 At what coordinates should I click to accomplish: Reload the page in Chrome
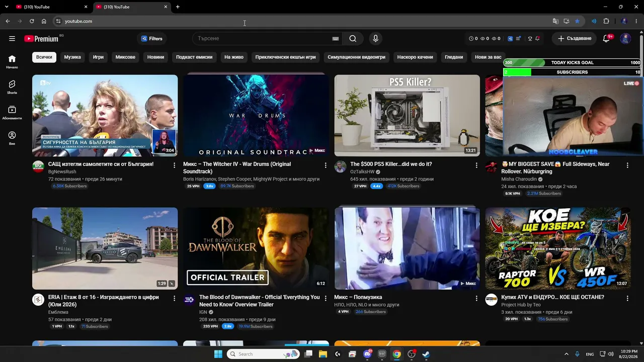point(32,21)
